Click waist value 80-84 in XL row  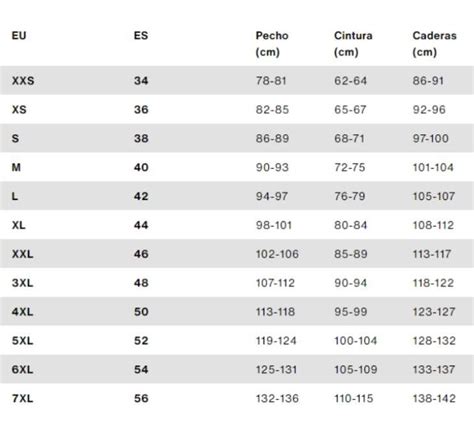click(x=351, y=225)
